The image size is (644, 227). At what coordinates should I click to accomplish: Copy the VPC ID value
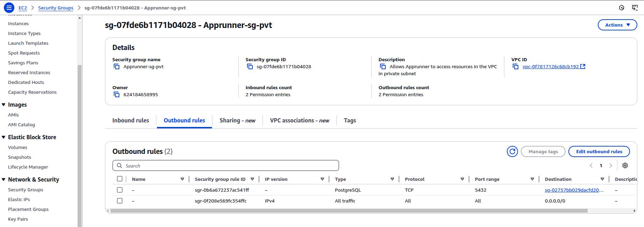[x=516, y=66]
